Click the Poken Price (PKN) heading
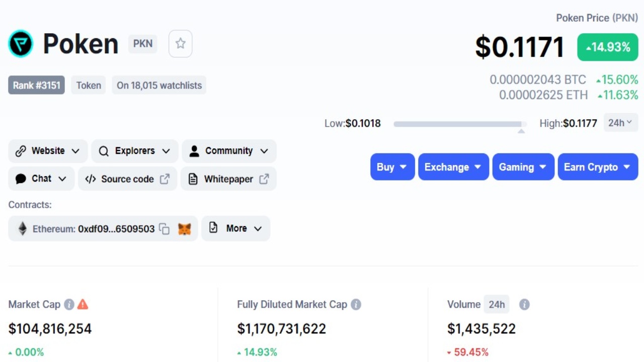Viewport: 644px width, 362px height. point(597,18)
